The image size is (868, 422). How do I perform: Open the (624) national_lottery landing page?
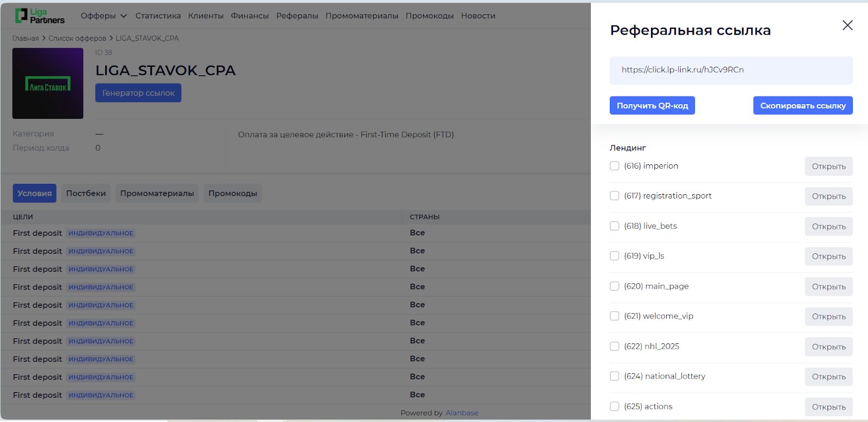(828, 376)
